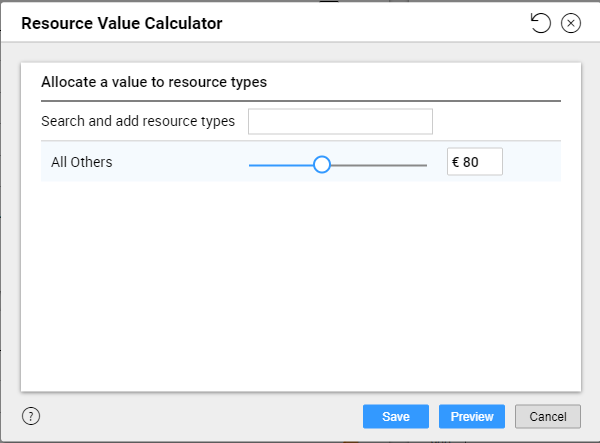This screenshot has width=600, height=443.
Task: Click blank space right of the € 80 field
Action: [532, 161]
